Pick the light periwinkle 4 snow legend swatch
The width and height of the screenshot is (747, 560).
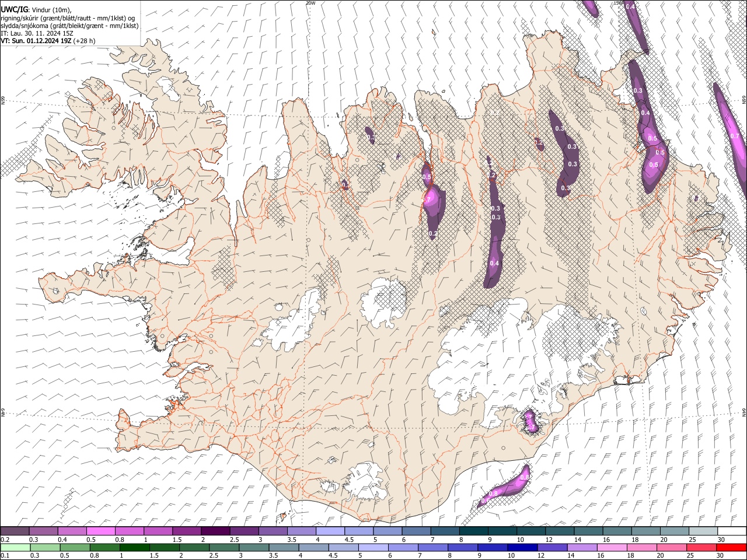[x=330, y=531]
